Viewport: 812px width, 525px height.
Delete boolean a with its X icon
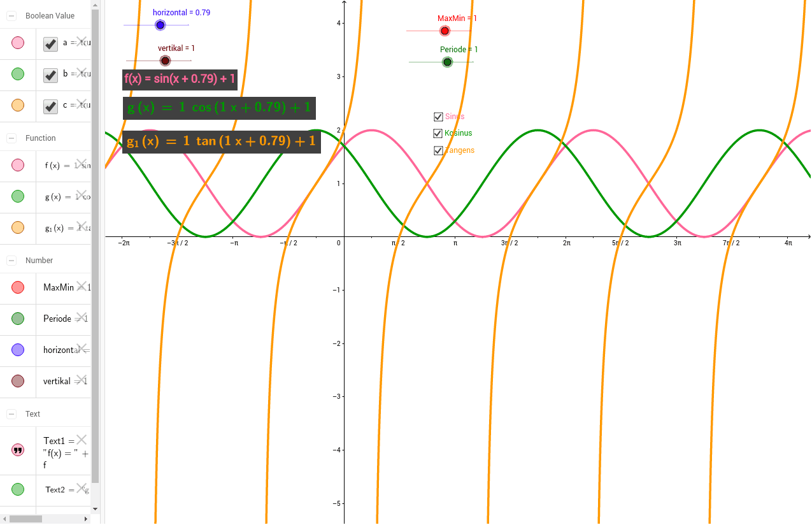82,41
